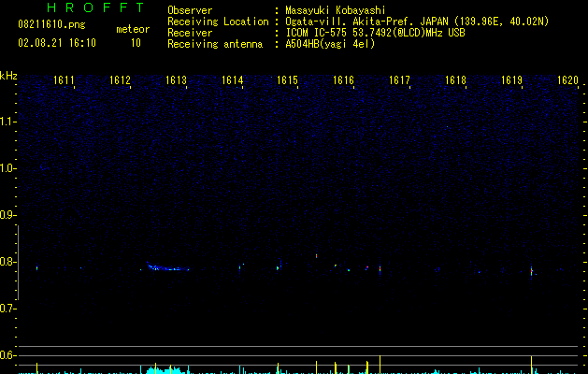588x374 pixels.
Task: Click the 1611 time axis label
Action: [64, 80]
